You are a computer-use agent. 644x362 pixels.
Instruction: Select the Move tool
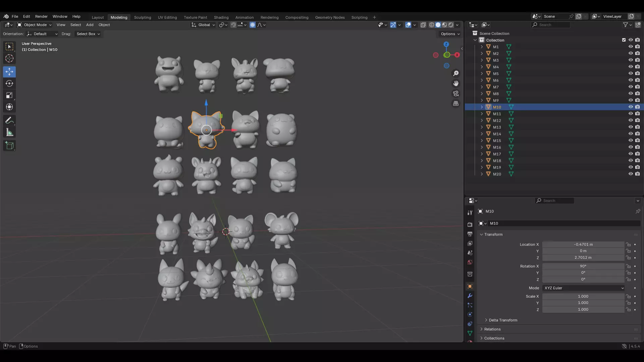[9, 72]
